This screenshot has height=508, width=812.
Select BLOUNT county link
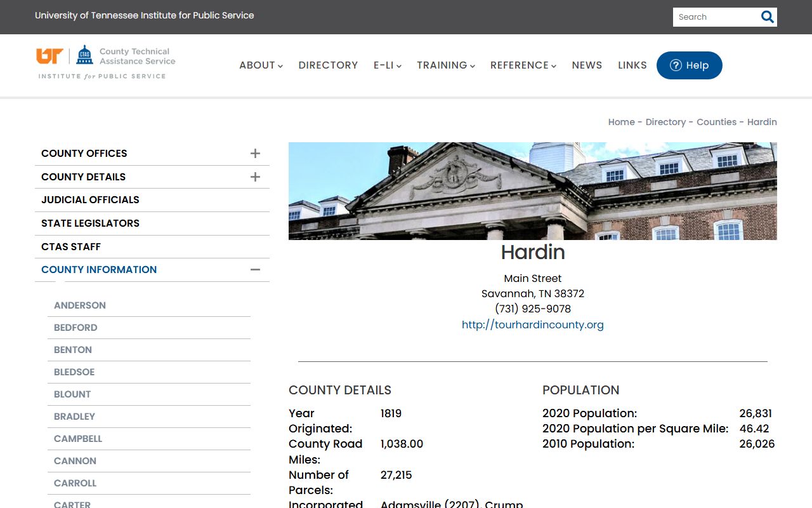(72, 394)
